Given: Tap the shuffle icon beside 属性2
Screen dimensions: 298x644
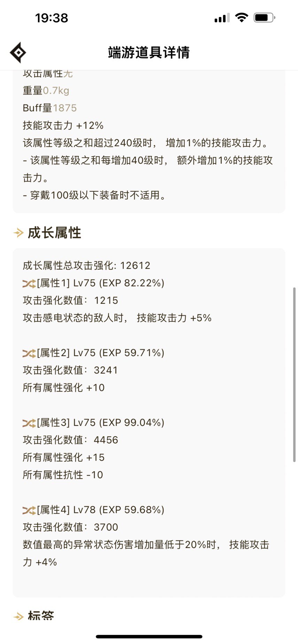Looking at the screenshot, I should click(x=29, y=353).
